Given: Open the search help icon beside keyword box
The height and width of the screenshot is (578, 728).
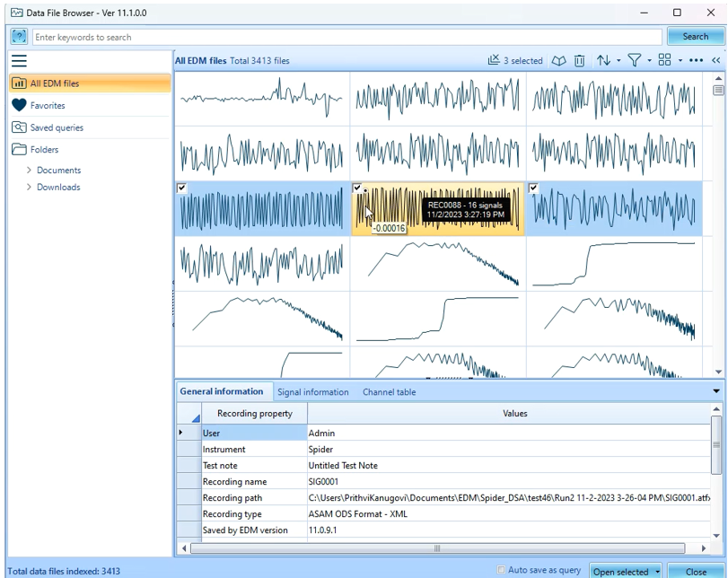Looking at the screenshot, I should click(19, 36).
